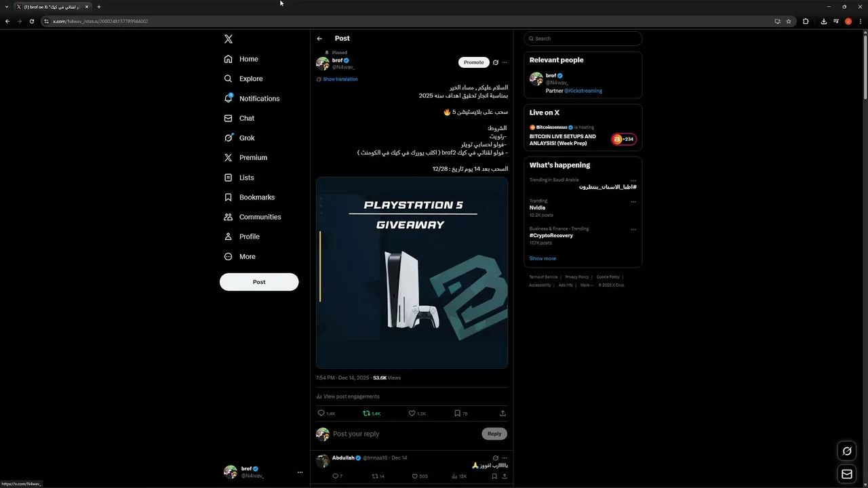Open the account switcher dots beside brof
This screenshot has width=868, height=488.
click(x=300, y=472)
